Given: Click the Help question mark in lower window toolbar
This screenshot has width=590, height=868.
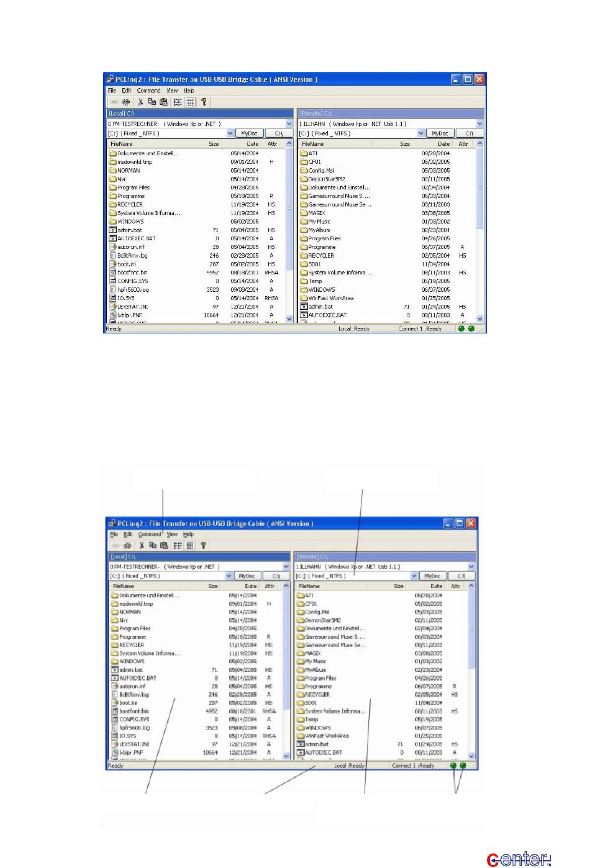Looking at the screenshot, I should coord(203,545).
